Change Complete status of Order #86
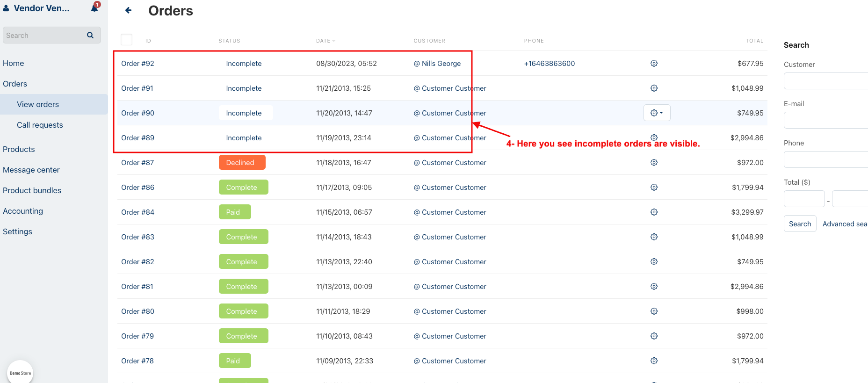 (243, 187)
